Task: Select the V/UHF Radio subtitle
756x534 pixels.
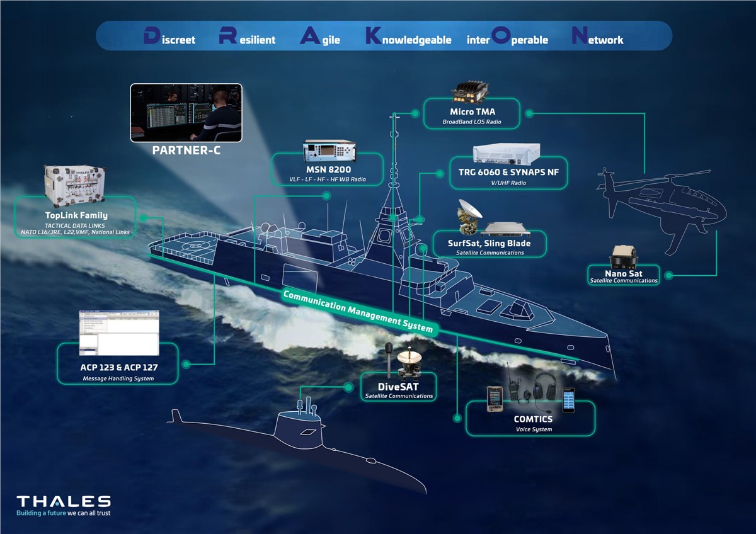Action: [509, 183]
